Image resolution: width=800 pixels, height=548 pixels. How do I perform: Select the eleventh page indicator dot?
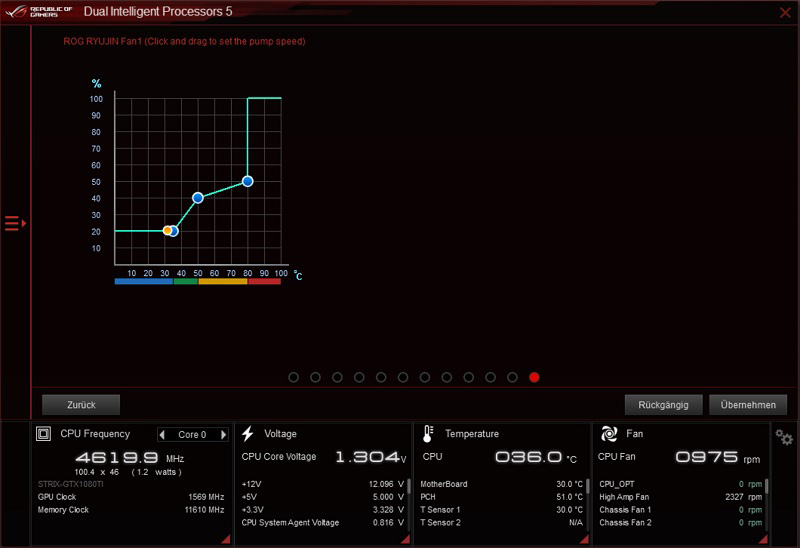512,377
